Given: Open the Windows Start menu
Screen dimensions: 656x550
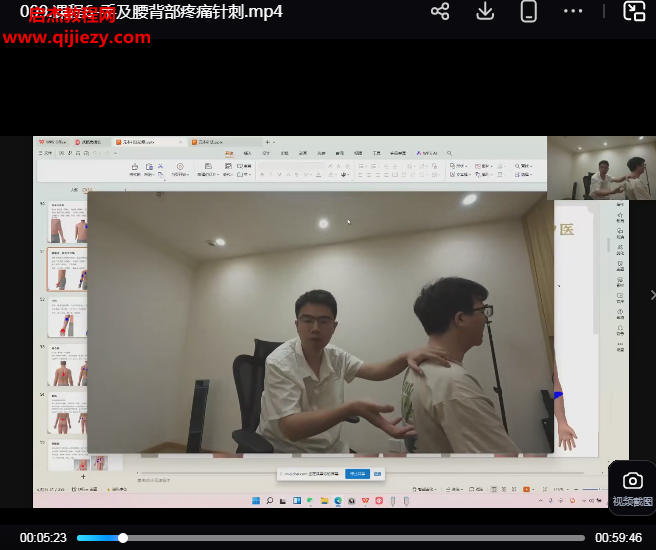Looking at the screenshot, I should pos(256,501).
